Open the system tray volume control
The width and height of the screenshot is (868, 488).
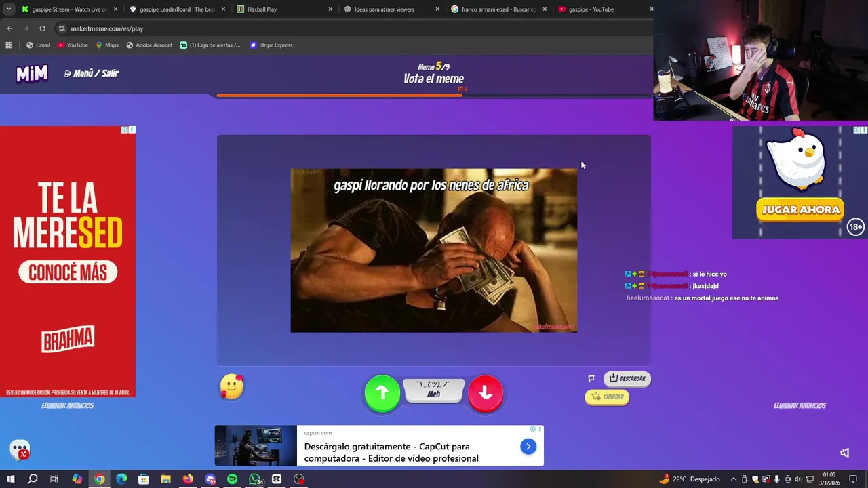click(797, 479)
